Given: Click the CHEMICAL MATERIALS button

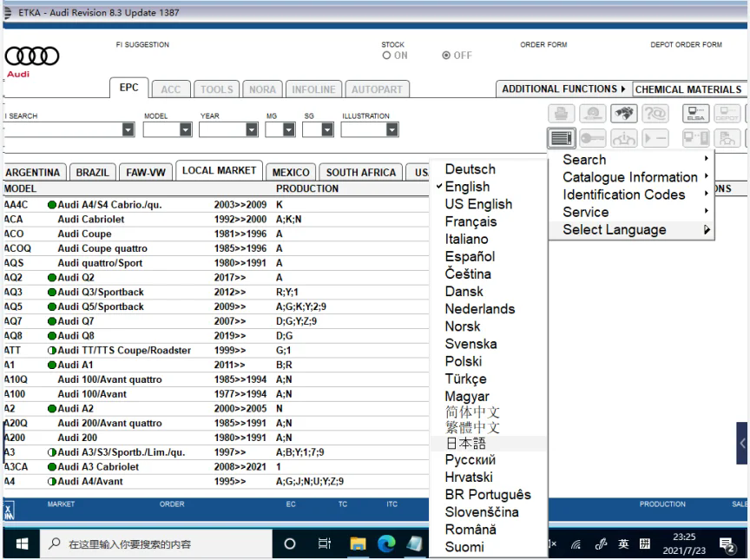Looking at the screenshot, I should (x=688, y=89).
